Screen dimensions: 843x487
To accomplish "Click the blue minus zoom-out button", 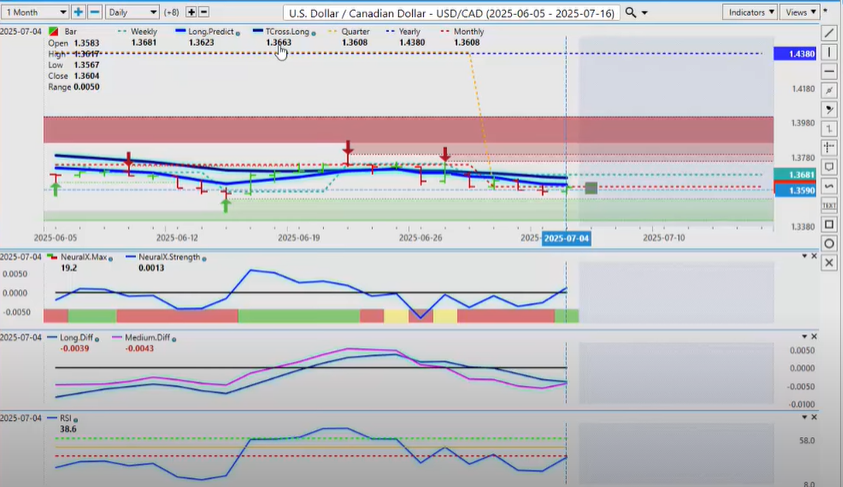I will [x=95, y=12].
